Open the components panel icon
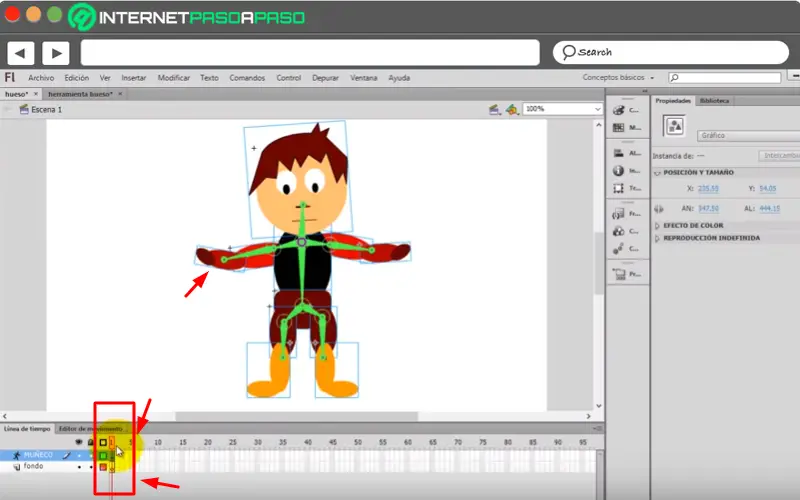 (x=618, y=231)
